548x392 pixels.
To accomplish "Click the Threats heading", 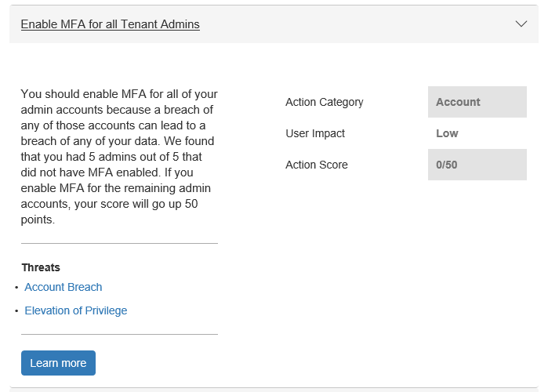I will [41, 267].
